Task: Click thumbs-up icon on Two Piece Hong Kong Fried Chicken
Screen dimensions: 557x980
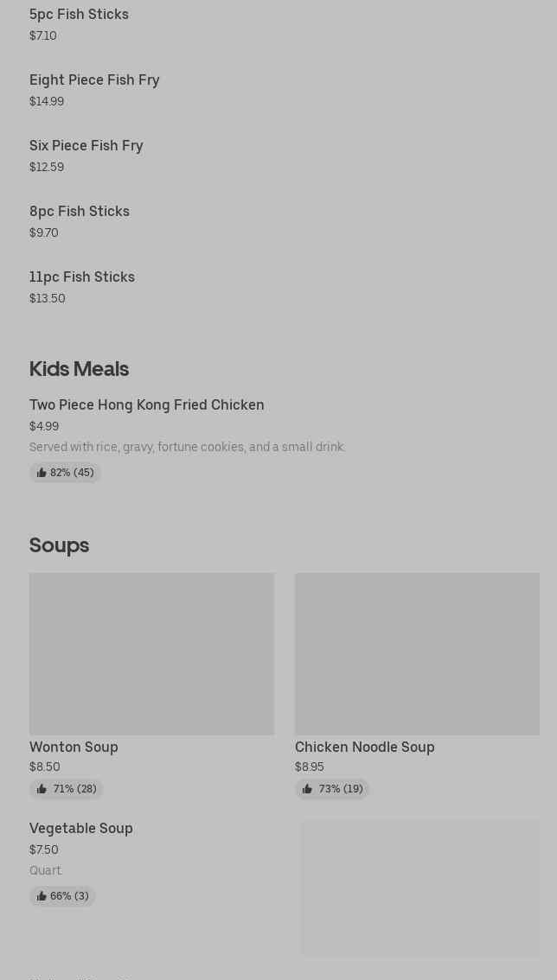Action: 42,473
